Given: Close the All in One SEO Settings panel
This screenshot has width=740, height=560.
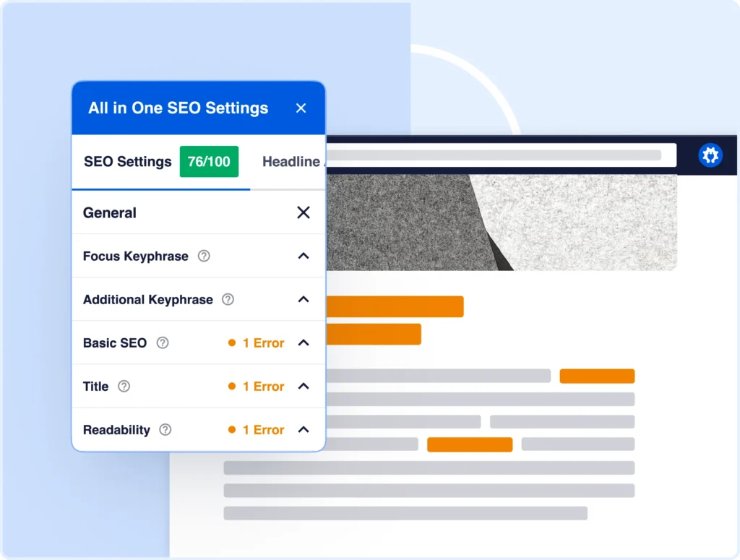Looking at the screenshot, I should (x=301, y=108).
